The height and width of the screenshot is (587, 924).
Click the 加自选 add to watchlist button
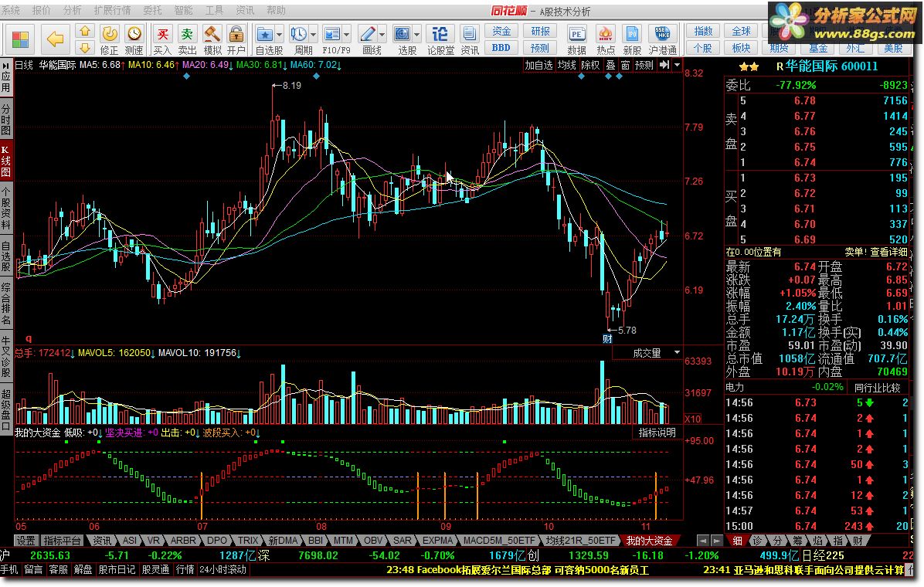click(538, 65)
